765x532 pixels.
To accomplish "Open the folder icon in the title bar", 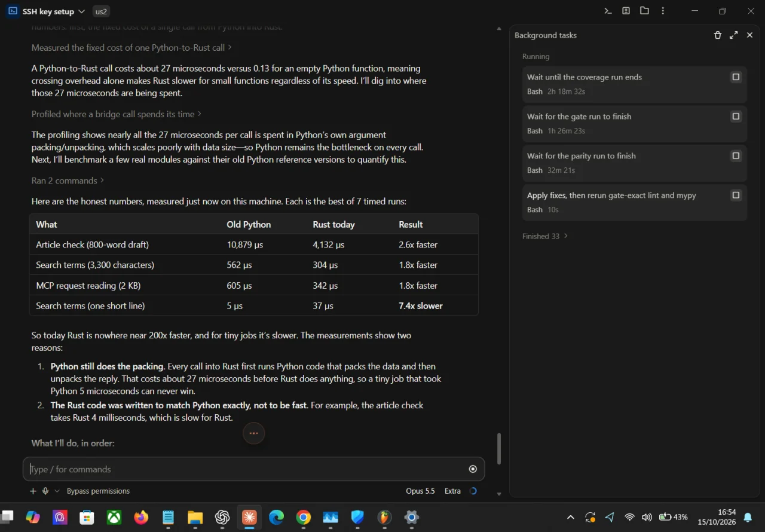I will tap(644, 11).
